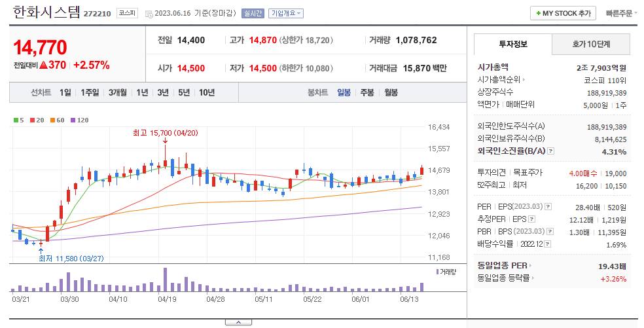Open help icon next to 추정PER EPS
The height and width of the screenshot is (328, 644).
click(x=532, y=219)
